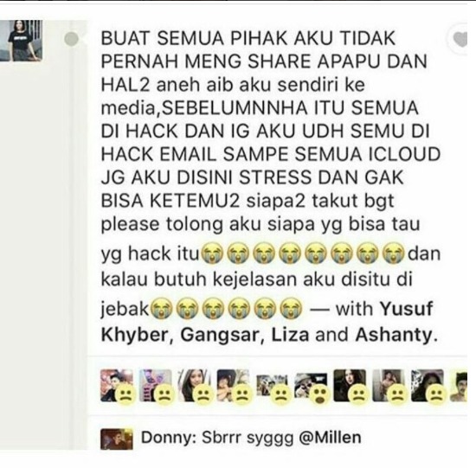Open third reactor's avatar, long-haired girl
The image size is (476, 468).
(x=194, y=386)
